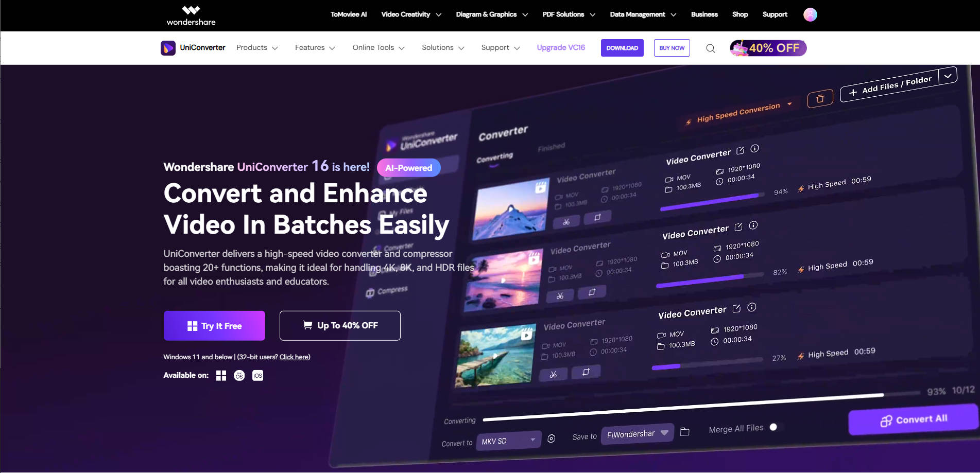The height and width of the screenshot is (473, 980).
Task: Click settings icon next to MKV SD
Action: point(551,439)
